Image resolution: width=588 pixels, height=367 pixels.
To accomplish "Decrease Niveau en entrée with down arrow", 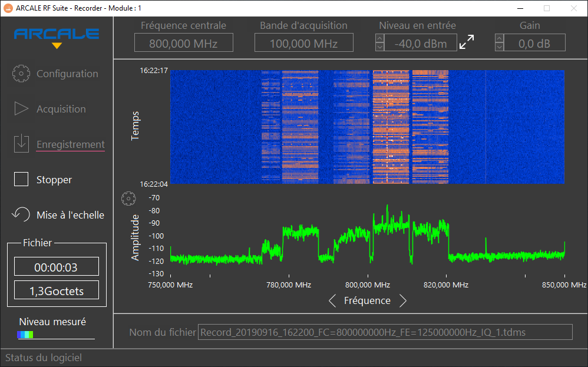I will click(380, 47).
